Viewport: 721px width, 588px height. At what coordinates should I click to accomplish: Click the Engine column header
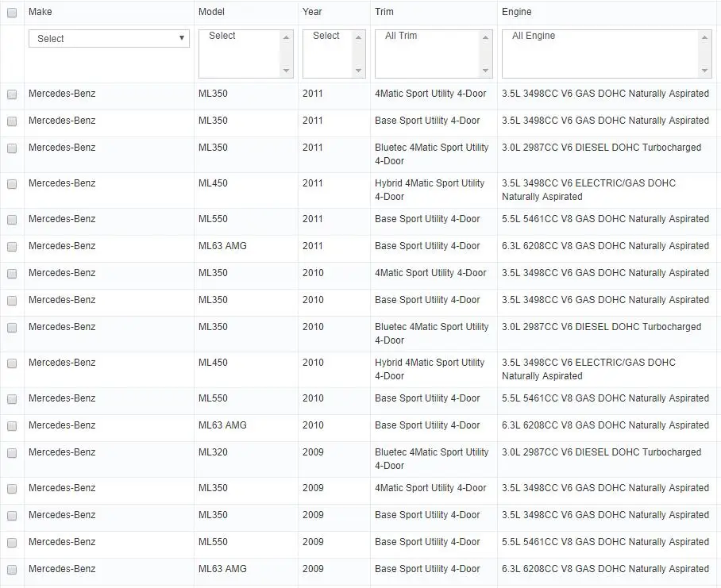pyautogui.click(x=516, y=12)
